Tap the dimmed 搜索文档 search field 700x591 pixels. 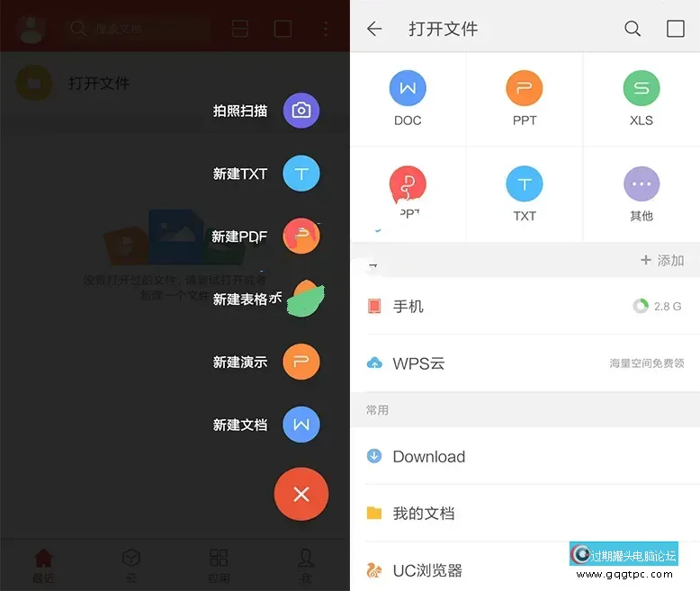point(136,29)
